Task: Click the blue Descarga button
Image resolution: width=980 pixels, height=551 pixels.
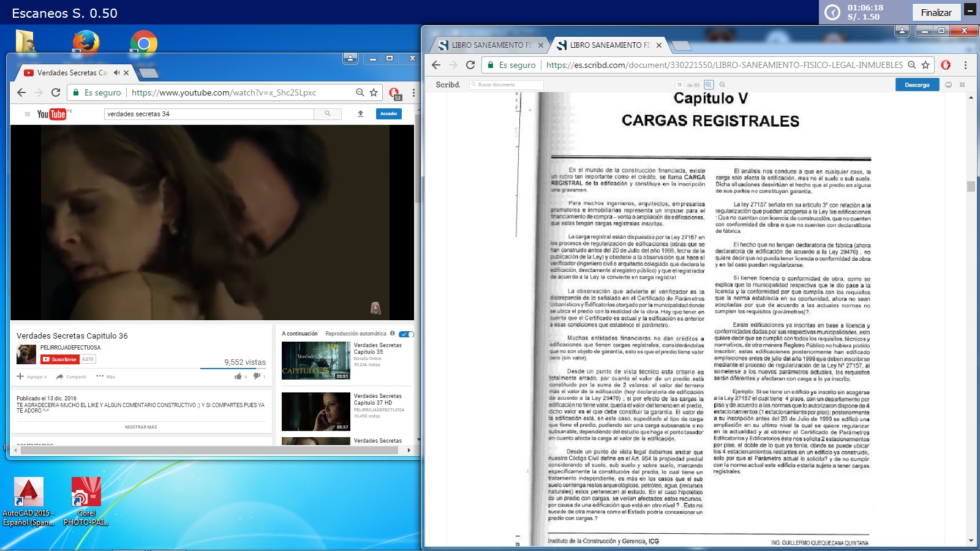Action: click(917, 84)
